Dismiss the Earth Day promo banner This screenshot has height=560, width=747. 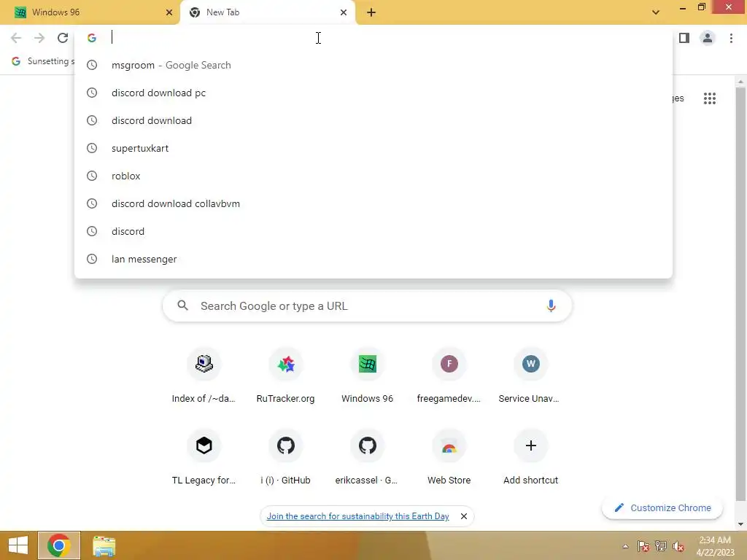coord(463,516)
